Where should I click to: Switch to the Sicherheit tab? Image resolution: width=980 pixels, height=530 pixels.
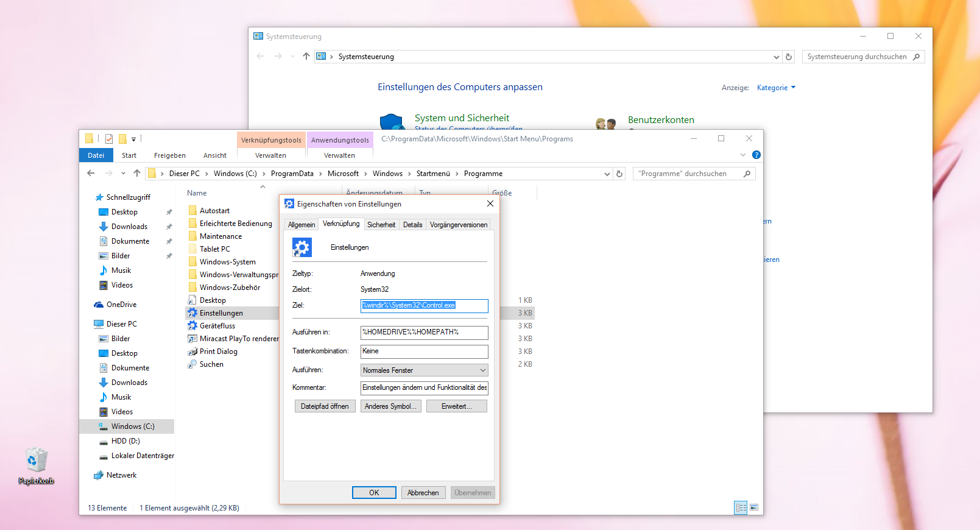[x=381, y=225]
